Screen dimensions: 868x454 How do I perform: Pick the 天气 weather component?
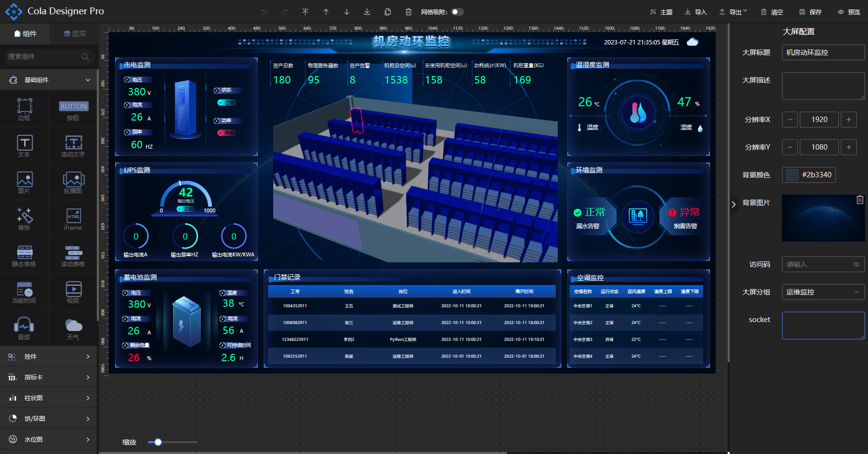(x=73, y=329)
